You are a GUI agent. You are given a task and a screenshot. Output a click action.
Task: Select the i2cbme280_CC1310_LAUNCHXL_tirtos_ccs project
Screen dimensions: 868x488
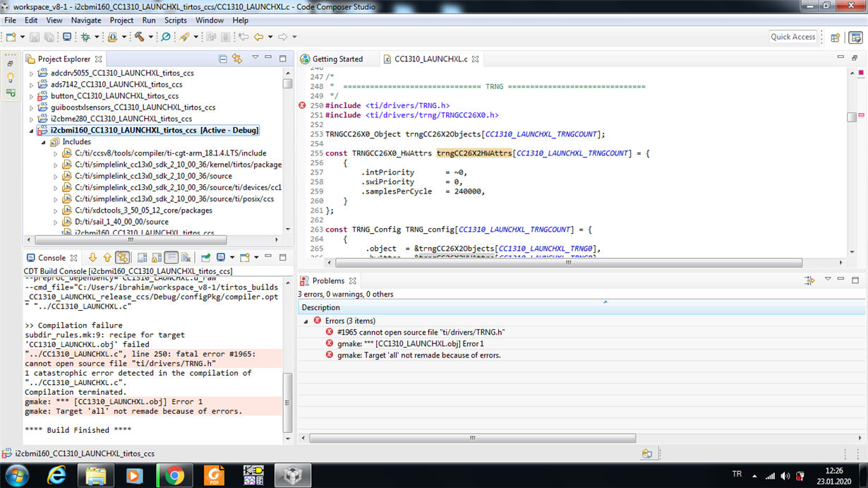pos(121,119)
